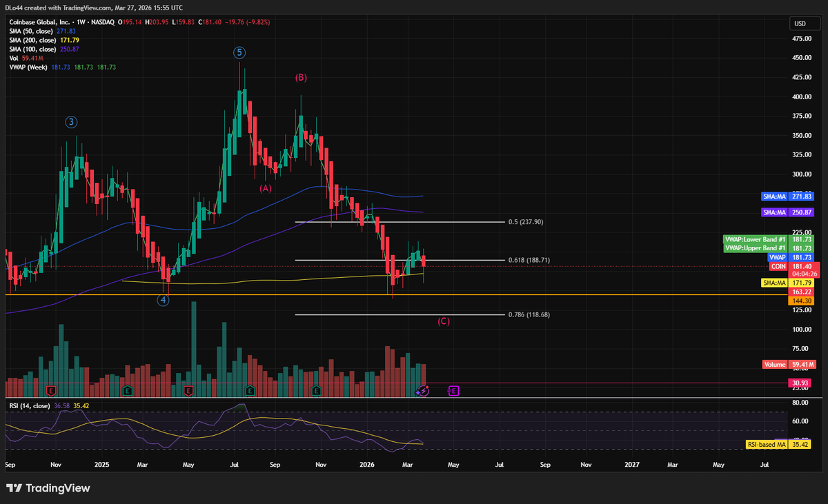Click the green earnings marker near August 2025
The image size is (828, 504).
pos(250,391)
